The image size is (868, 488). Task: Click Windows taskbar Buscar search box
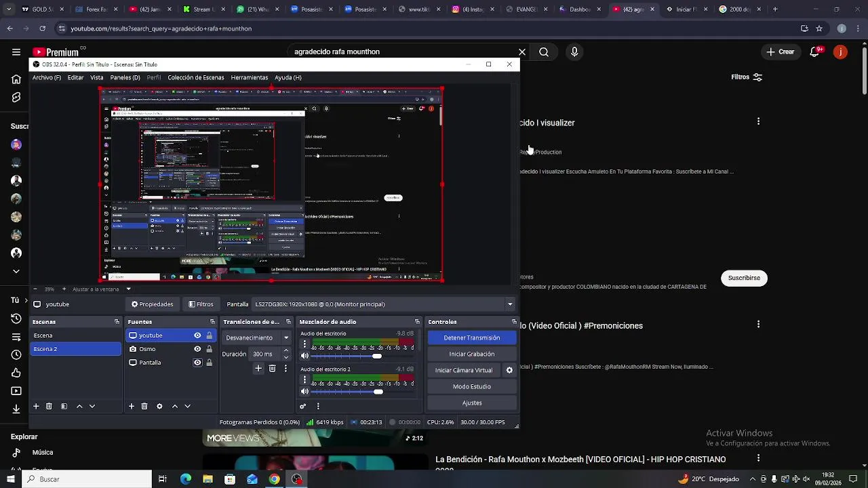[88, 479]
